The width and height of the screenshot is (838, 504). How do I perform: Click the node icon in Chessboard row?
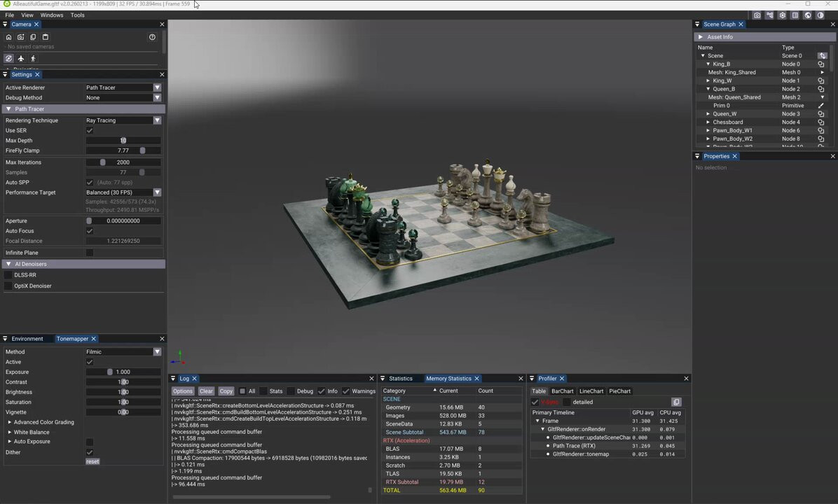click(821, 122)
